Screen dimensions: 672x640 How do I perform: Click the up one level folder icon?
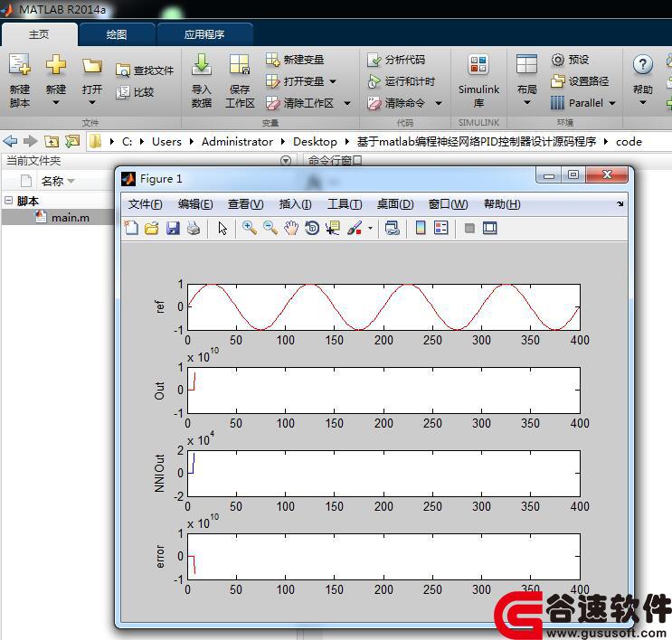click(52, 141)
